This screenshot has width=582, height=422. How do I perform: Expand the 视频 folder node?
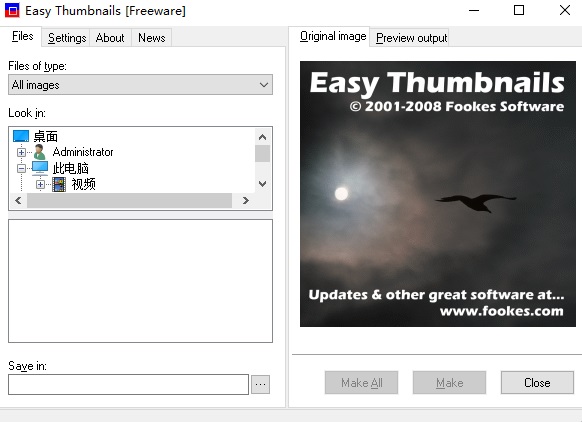(40, 184)
